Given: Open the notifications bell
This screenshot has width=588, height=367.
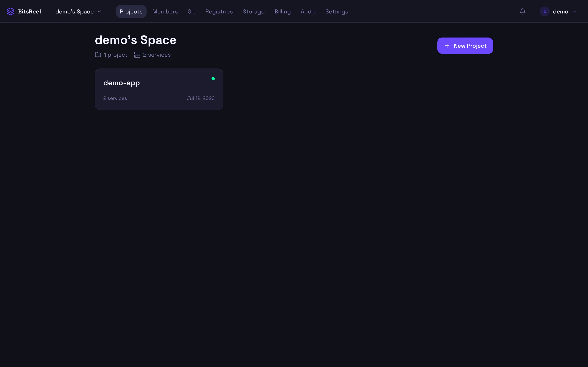Looking at the screenshot, I should pos(523,11).
